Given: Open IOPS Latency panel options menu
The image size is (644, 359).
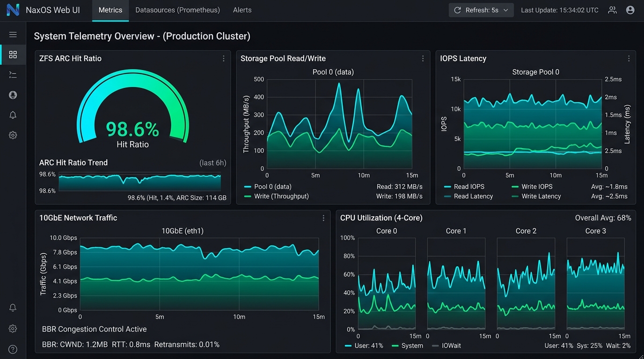Looking at the screenshot, I should click(x=629, y=58).
